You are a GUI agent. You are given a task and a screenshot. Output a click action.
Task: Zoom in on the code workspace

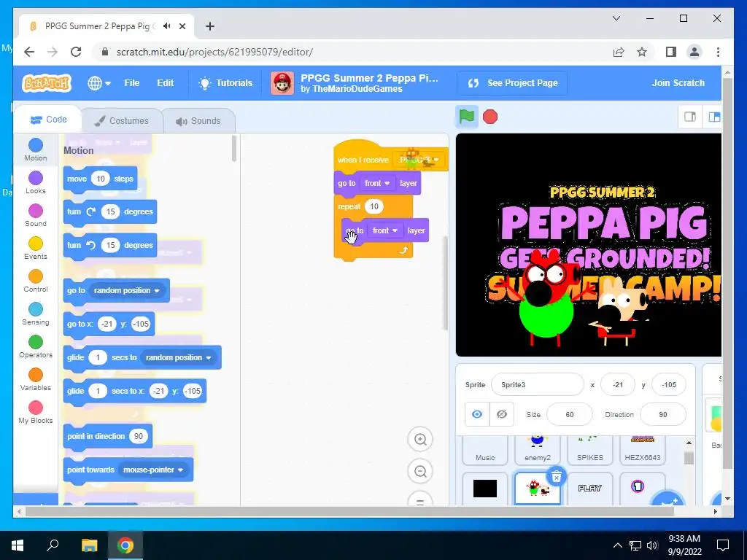[x=420, y=439]
